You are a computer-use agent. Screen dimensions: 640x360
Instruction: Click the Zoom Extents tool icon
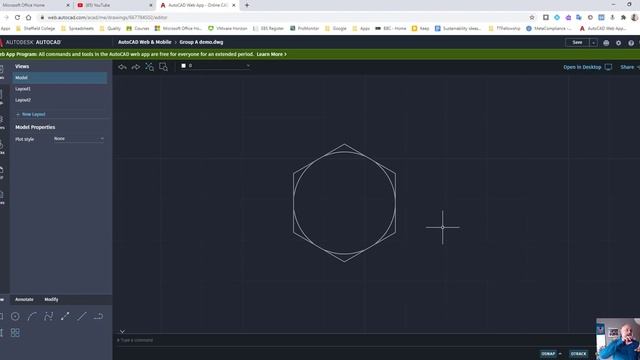[149, 67]
